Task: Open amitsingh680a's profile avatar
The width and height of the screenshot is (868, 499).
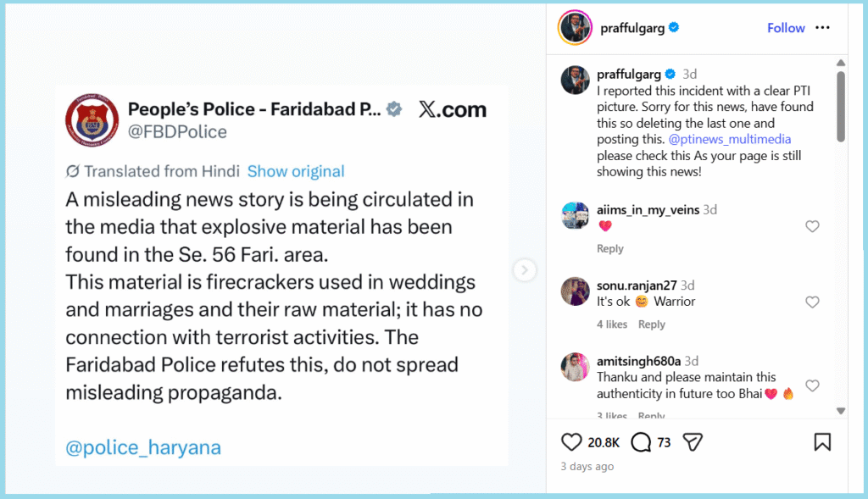Action: [x=576, y=368]
